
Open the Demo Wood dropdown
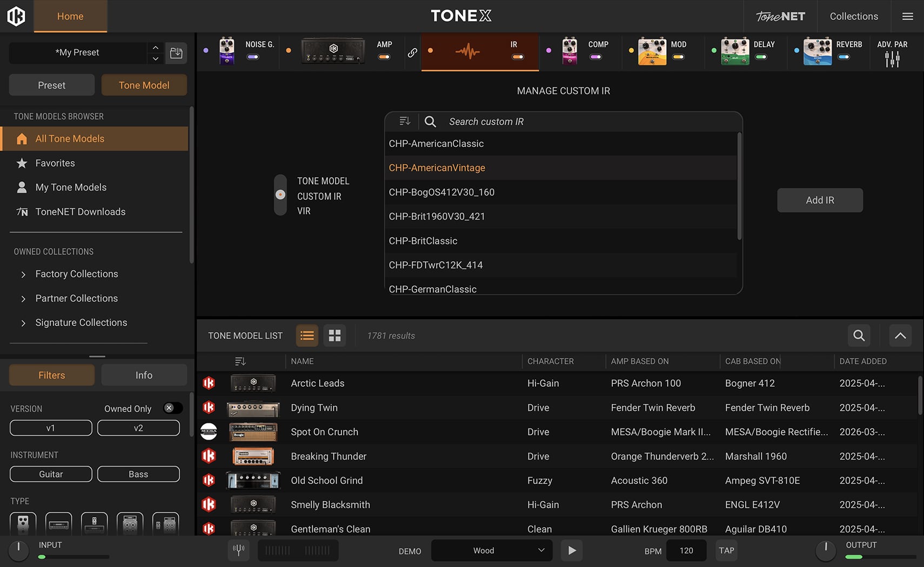491,550
